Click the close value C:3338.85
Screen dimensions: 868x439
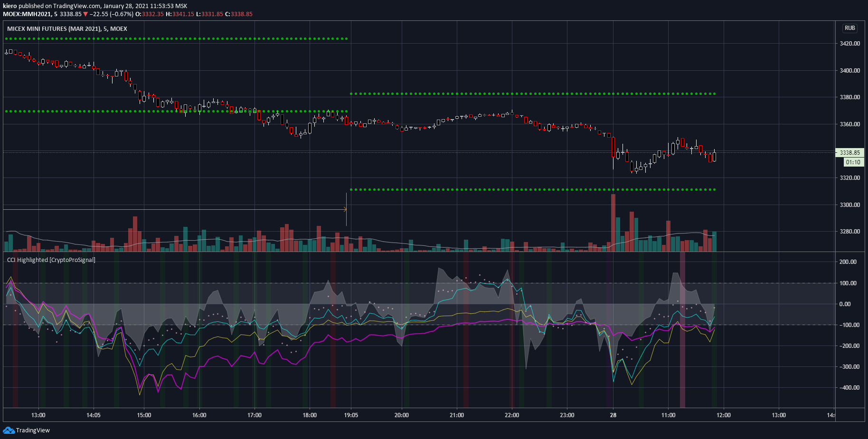point(239,14)
